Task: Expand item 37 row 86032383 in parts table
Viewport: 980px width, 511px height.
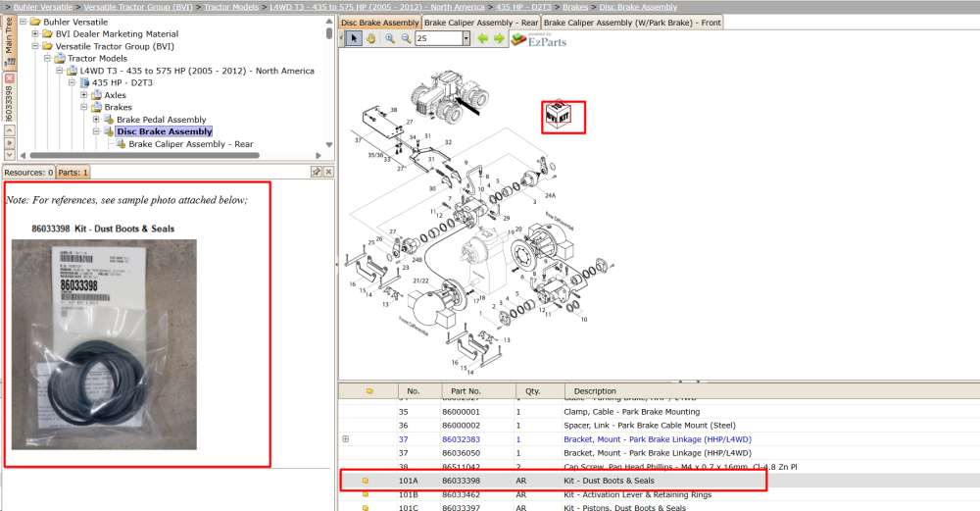Action: coord(346,439)
